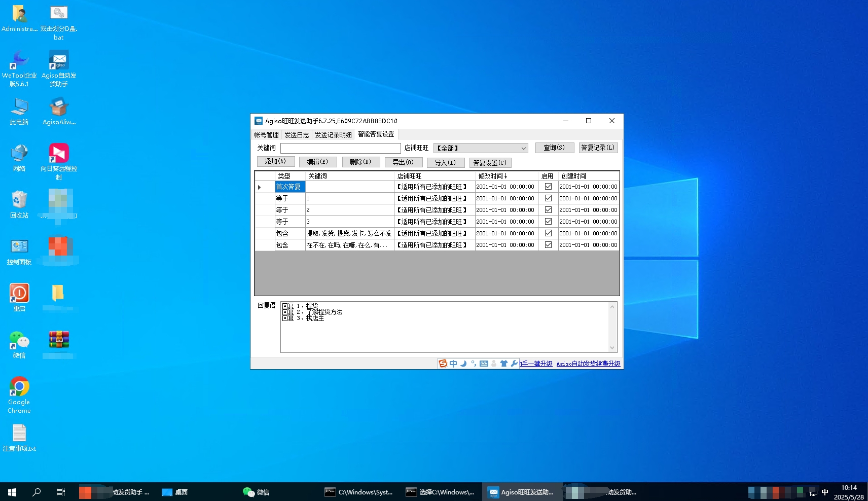
Task: Click the 类型 column header
Action: pos(290,176)
